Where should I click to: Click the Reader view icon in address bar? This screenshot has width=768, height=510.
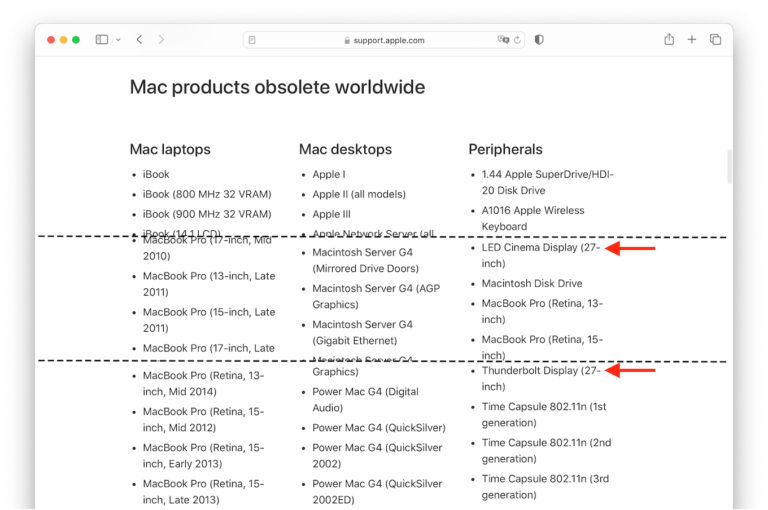point(252,40)
